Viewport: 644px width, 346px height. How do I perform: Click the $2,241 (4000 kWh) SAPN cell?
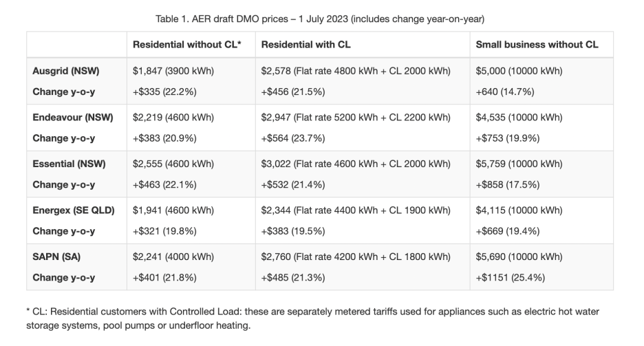tap(173, 257)
